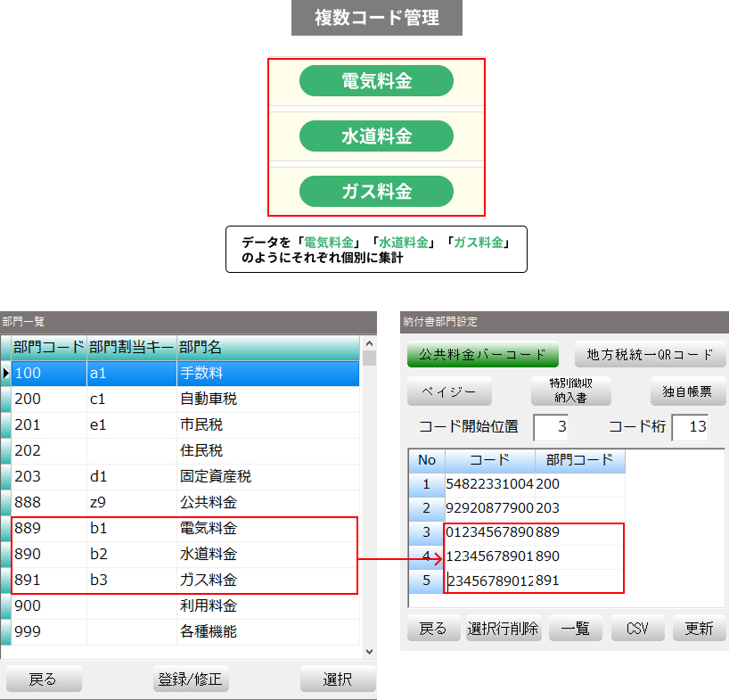Switch to 地方税統一QRコード tab
Viewport: 729px width, 700px height.
(650, 354)
